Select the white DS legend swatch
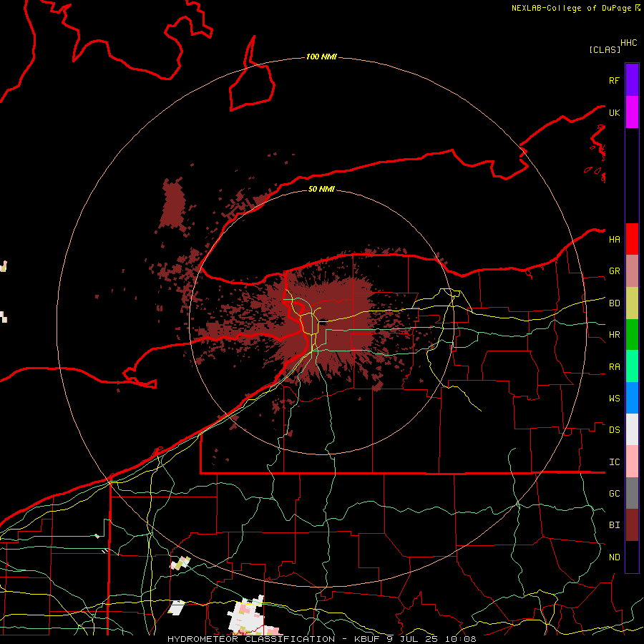Screen dimensions: 644x644 coord(632,429)
